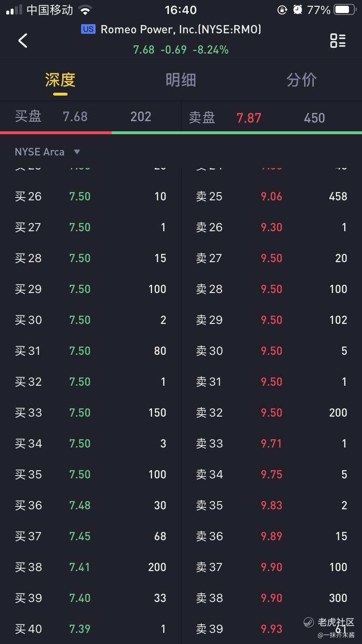362x644 pixels.
Task: Tap the red-green bid/ask ratio bar
Action: coord(181,132)
